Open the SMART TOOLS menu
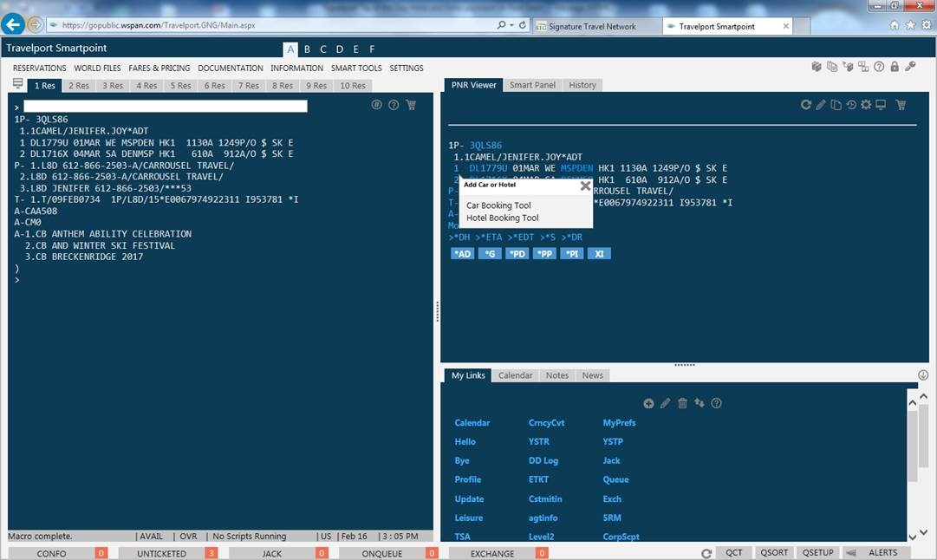Screen dimensions: 937x560 (x=356, y=68)
